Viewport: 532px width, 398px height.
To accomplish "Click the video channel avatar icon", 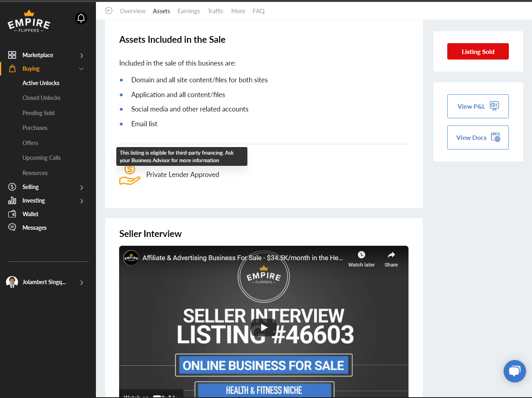I will click(131, 258).
